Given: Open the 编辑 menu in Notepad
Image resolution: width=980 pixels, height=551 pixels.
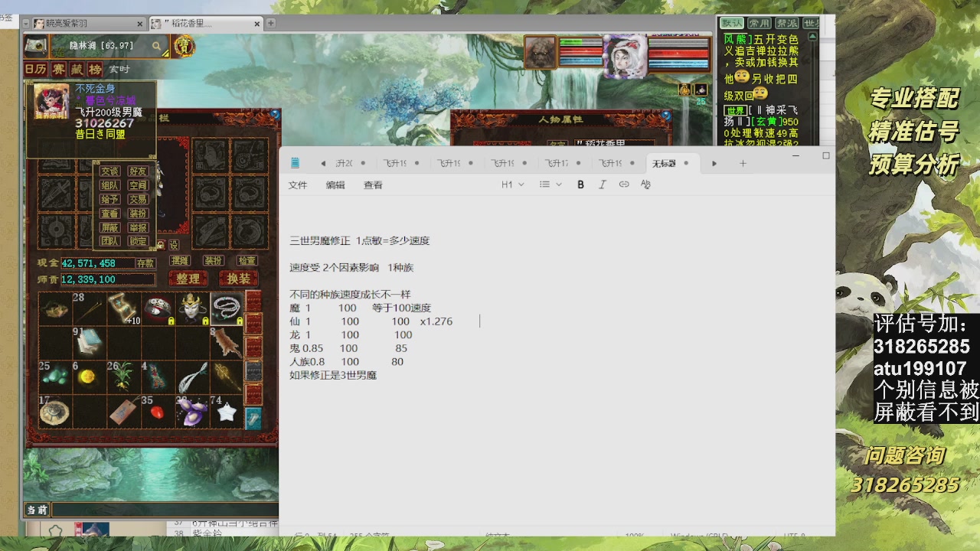Looking at the screenshot, I should point(335,185).
